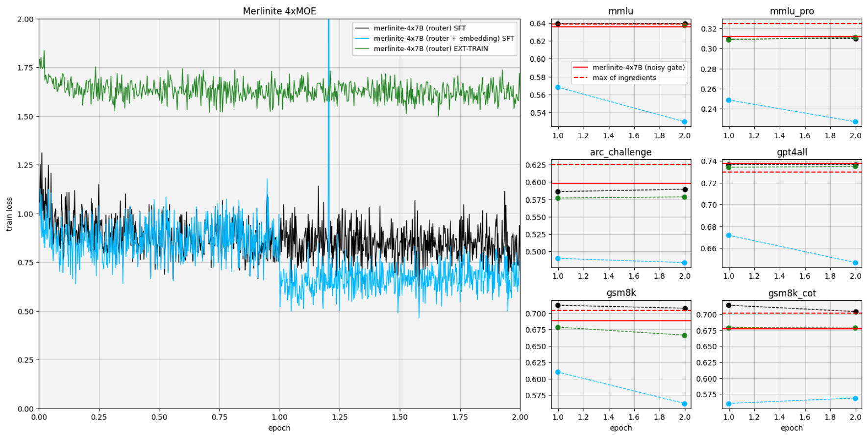
Task: Click the '2.00' tick on train loss axis
Action: tap(25, 19)
